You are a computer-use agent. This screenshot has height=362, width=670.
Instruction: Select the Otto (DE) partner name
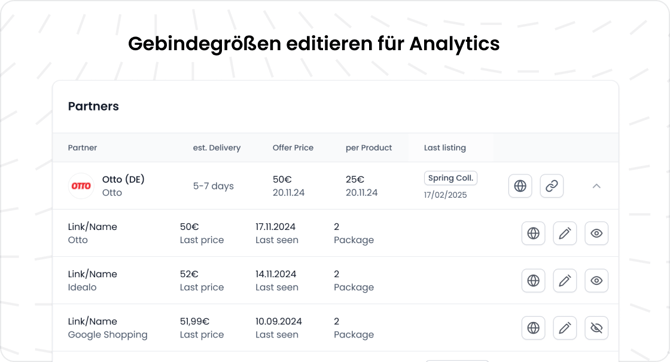click(x=123, y=180)
